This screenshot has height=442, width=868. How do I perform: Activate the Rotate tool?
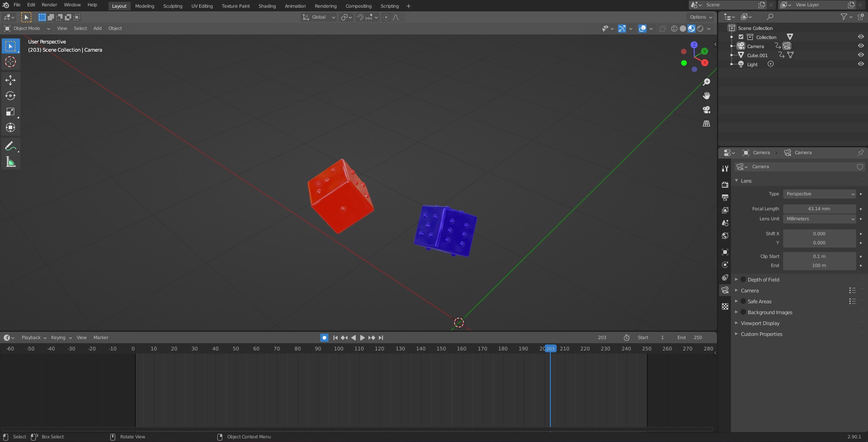click(x=10, y=96)
